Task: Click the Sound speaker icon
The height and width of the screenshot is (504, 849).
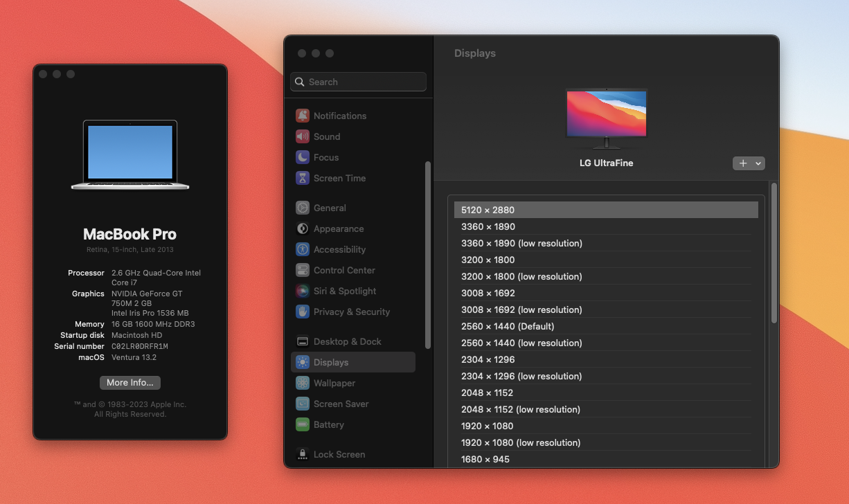Action: coord(303,136)
